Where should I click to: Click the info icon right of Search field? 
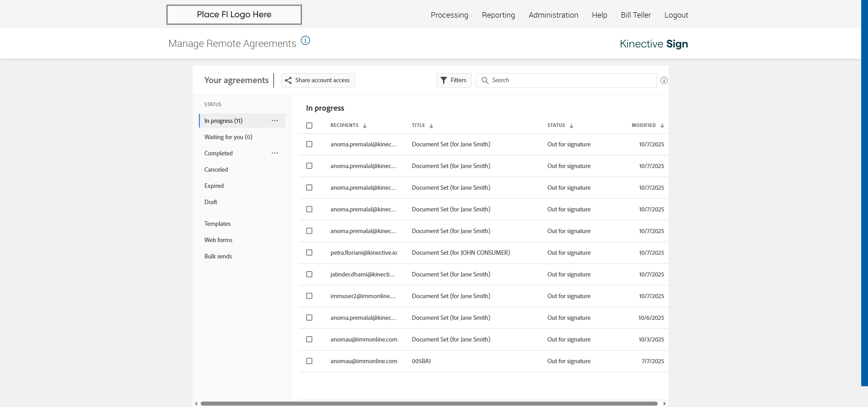(664, 80)
